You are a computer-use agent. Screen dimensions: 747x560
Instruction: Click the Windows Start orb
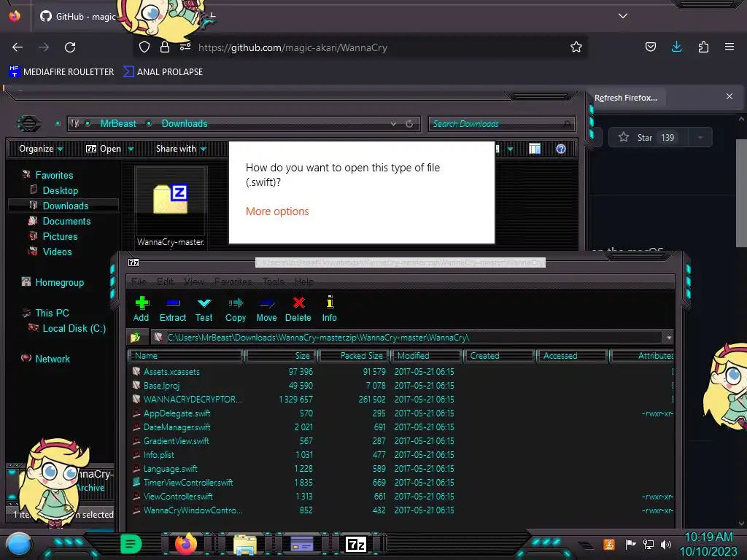pos(18,545)
